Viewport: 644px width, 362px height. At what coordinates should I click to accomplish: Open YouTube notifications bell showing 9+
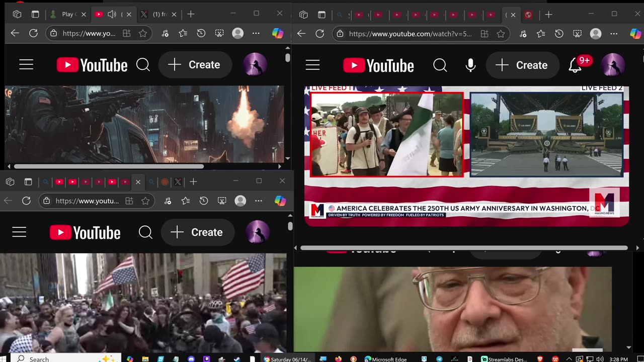[x=575, y=65]
